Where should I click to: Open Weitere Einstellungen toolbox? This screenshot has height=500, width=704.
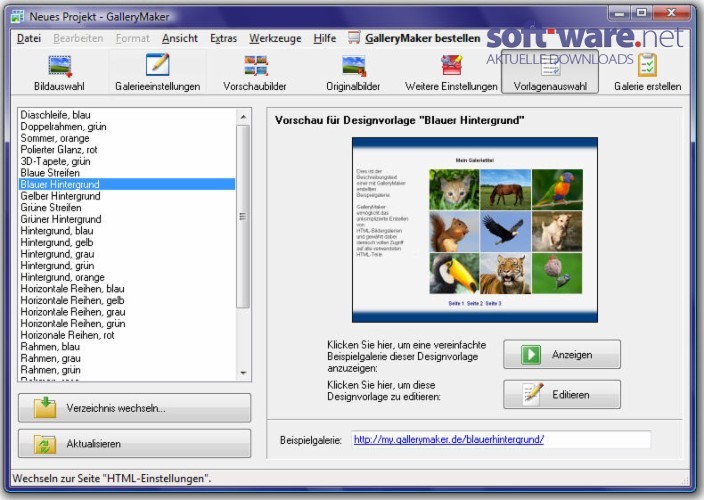451,72
